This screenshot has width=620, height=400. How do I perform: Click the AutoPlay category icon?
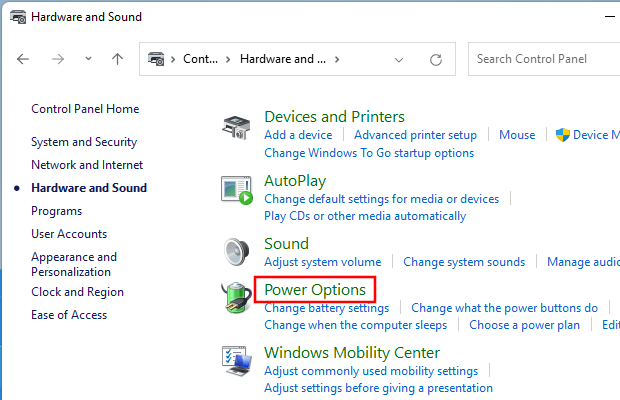pos(236,190)
